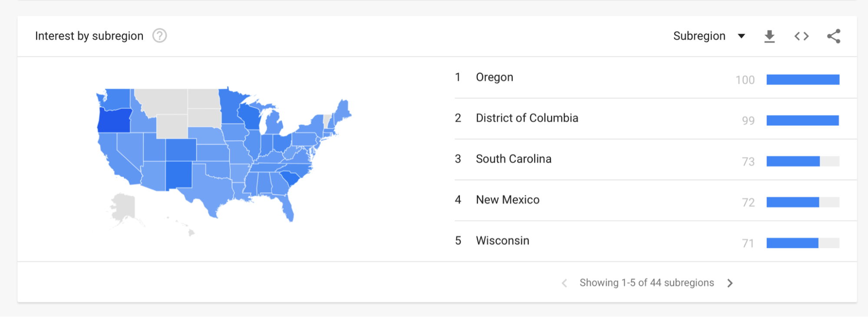Select Wisconsin in the ranking list
Viewport: 868px width, 317px height.
click(x=502, y=241)
